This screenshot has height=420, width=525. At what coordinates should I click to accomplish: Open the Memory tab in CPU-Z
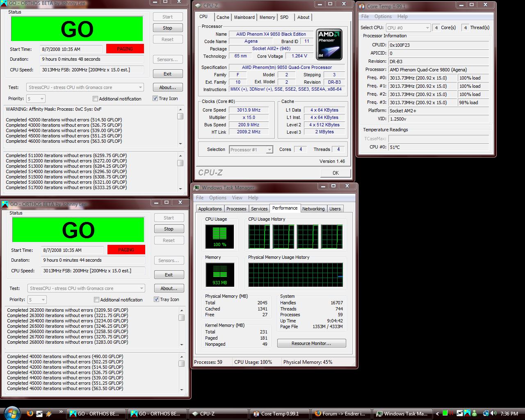[267, 17]
